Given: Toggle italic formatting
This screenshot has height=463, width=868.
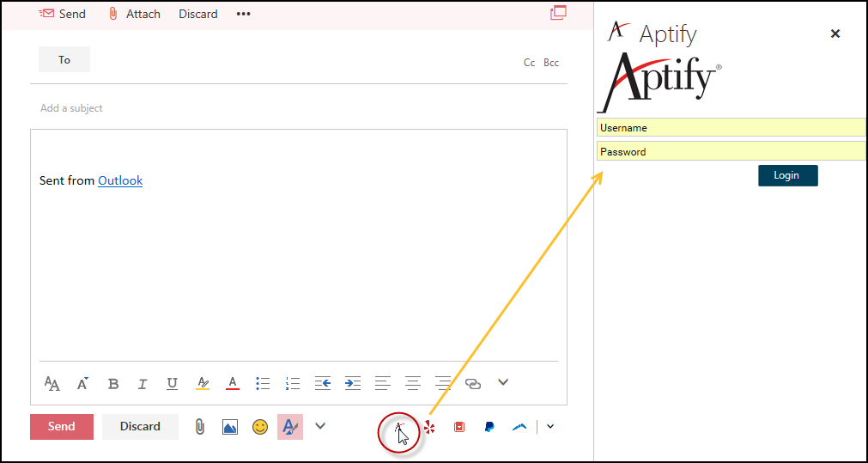Looking at the screenshot, I should tap(143, 383).
